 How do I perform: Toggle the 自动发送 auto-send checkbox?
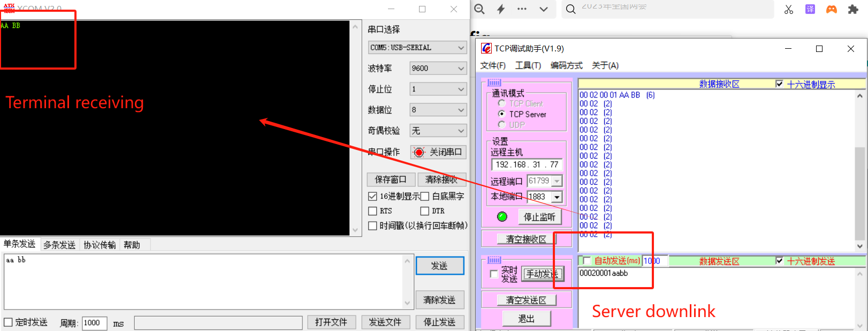[x=587, y=261]
